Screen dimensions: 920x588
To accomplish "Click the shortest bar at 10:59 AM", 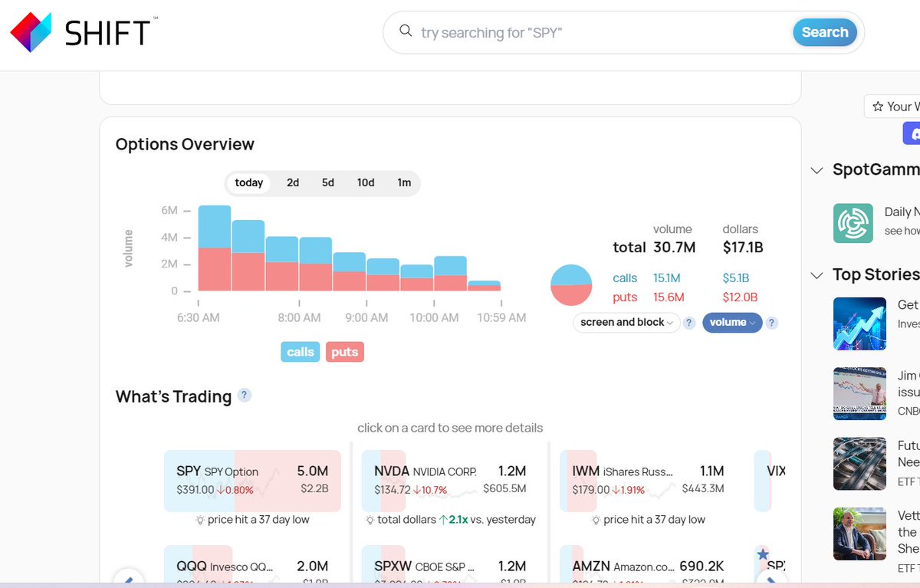I will point(485,286).
